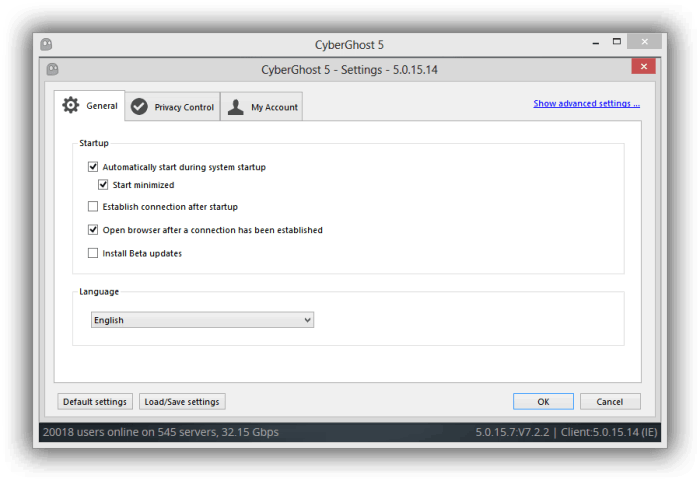Image resolution: width=700 pixels, height=481 pixels.
Task: Click the Load/Save settings button
Action: [x=182, y=402]
